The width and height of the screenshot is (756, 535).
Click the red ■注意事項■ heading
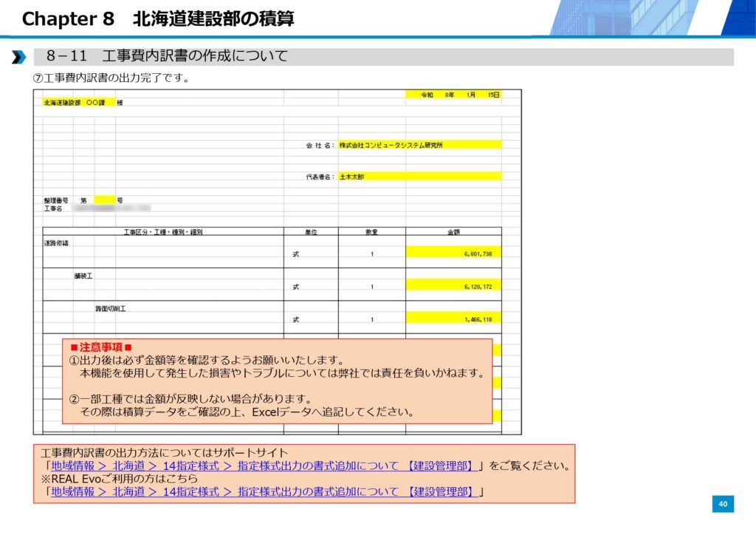coord(100,347)
